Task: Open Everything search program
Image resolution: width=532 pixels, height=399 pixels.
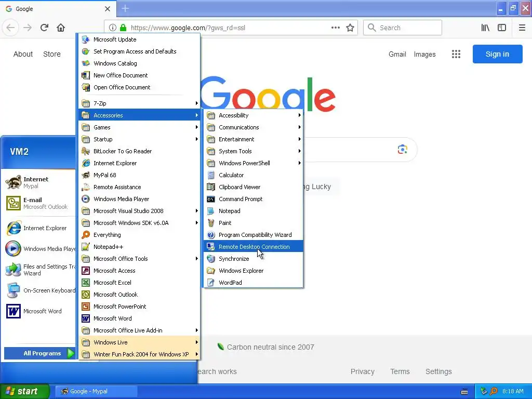Action: [x=139, y=235]
